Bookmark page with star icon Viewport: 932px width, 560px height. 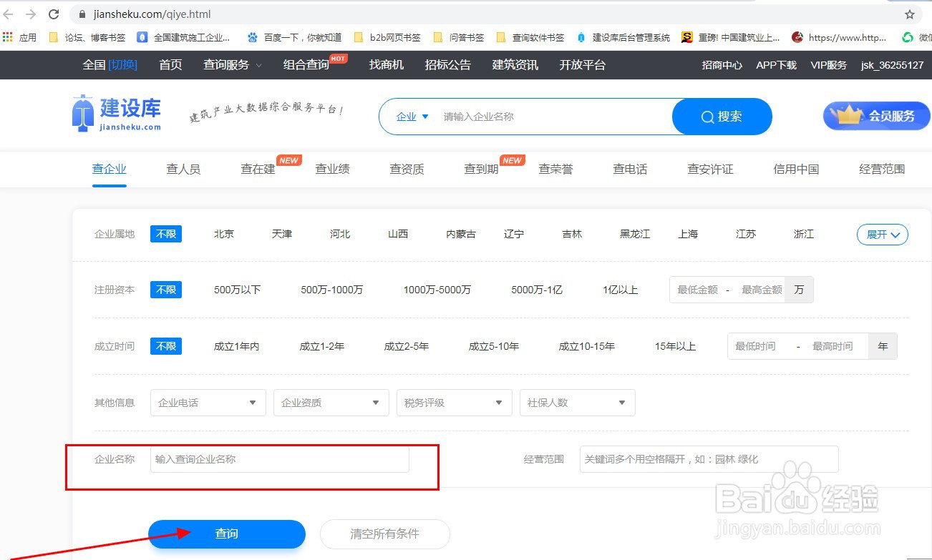910,14
